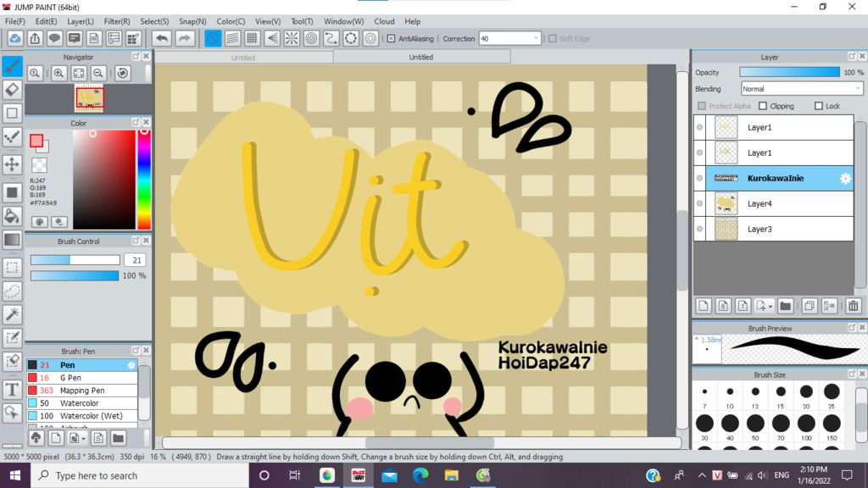
Task: Enable the concentric circle snap icon
Action: [312, 38]
